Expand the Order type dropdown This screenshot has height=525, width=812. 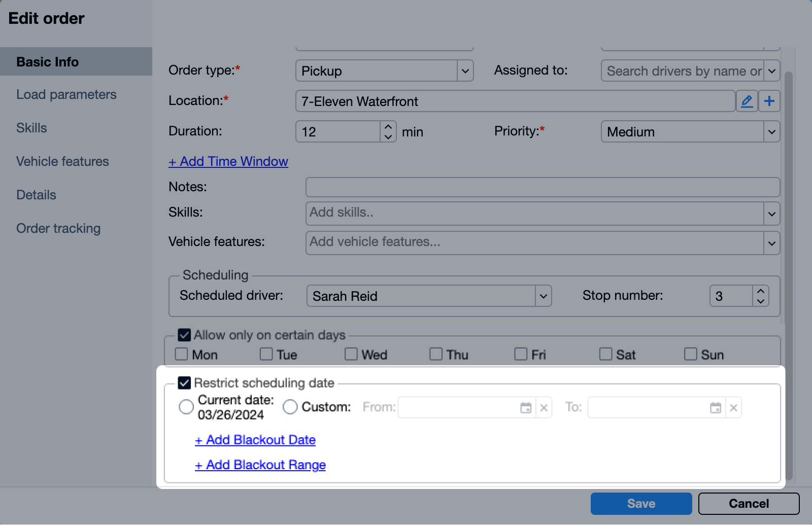(465, 71)
